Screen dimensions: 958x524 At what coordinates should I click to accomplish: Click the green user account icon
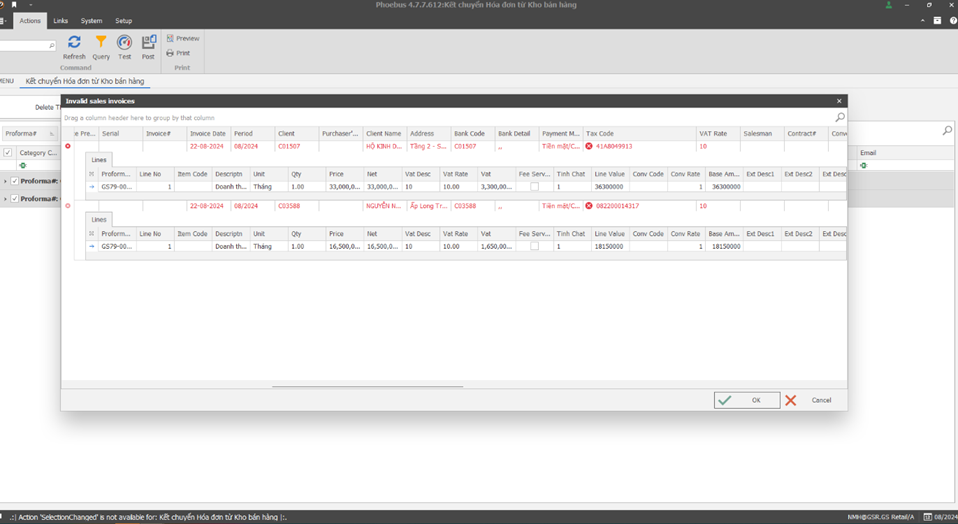(888, 5)
